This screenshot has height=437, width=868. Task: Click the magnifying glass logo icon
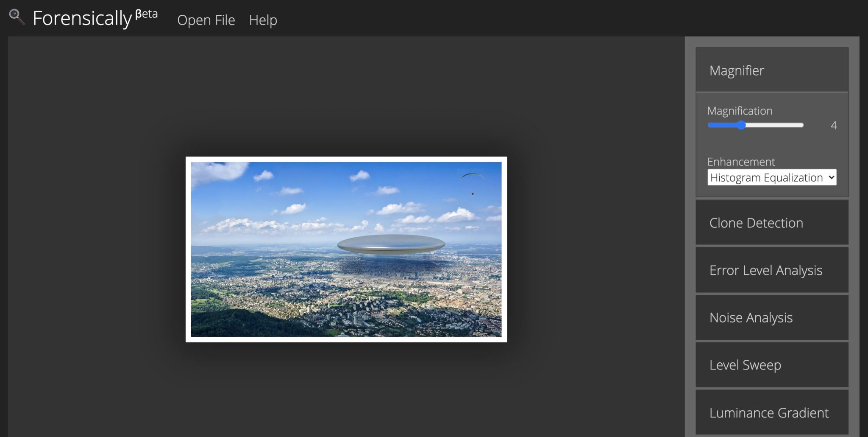[17, 17]
